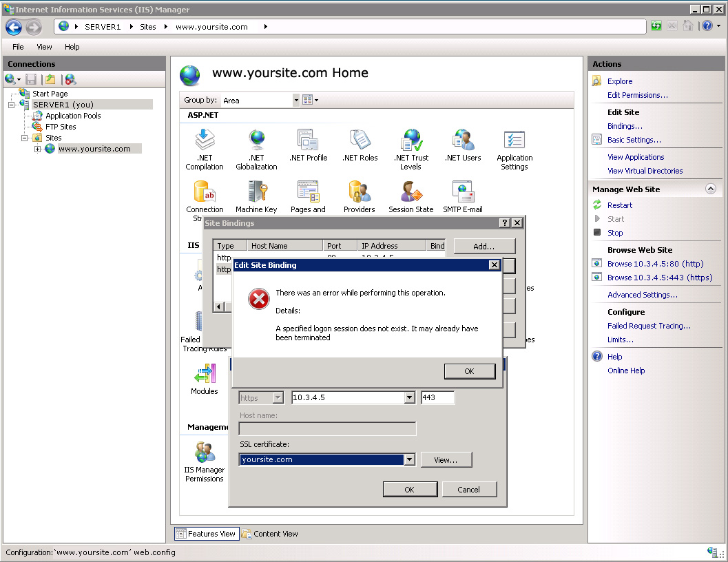Viewport: 728px width, 562px height.
Task: Click the Stop action link
Action: tap(615, 233)
